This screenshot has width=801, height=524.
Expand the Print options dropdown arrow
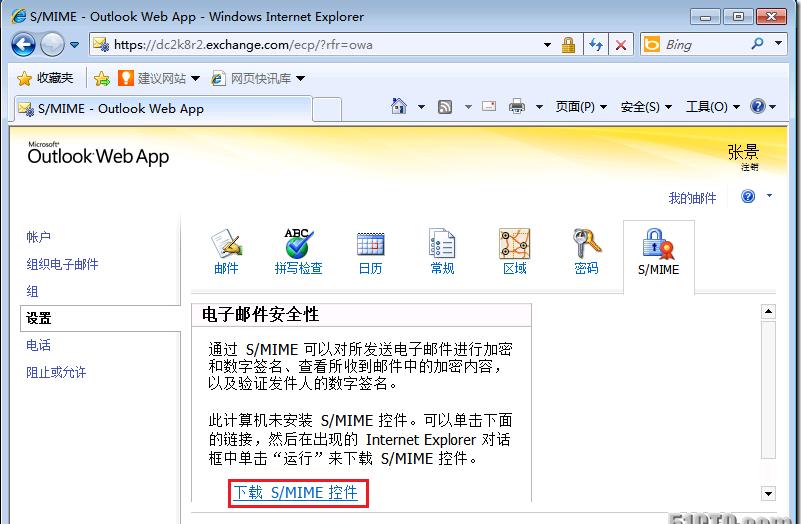pyautogui.click(x=539, y=107)
